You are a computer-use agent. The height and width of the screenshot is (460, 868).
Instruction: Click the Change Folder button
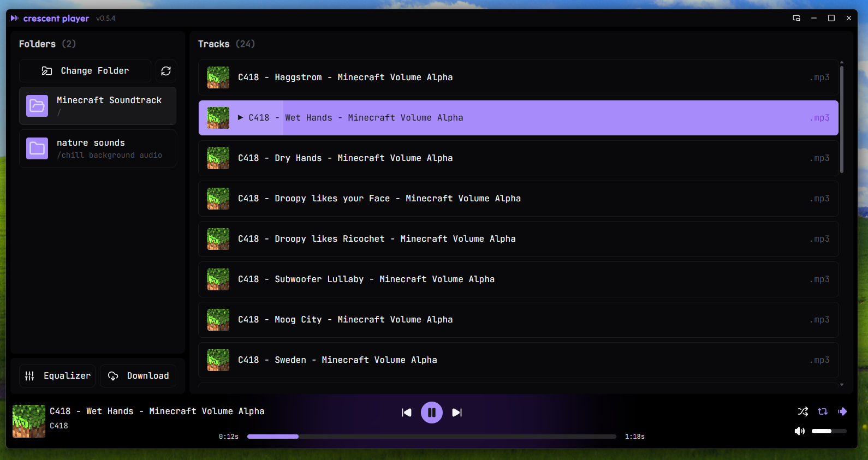tap(85, 71)
